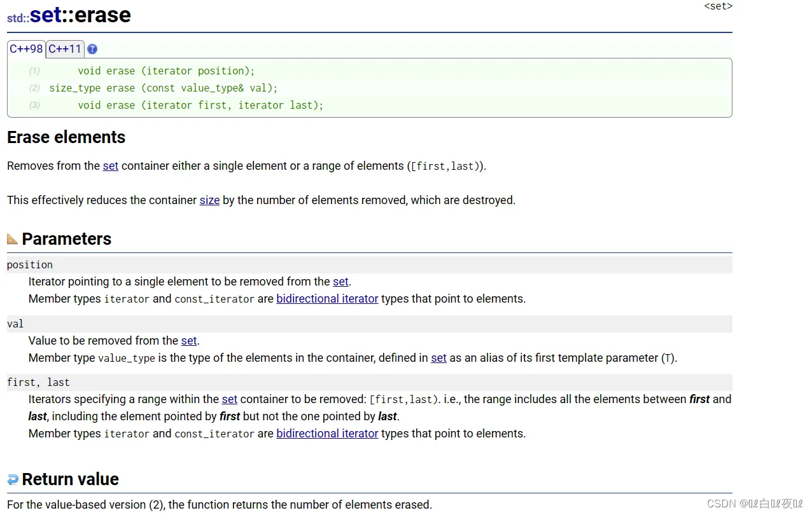The width and height of the screenshot is (812, 515).
Task: Switch to the C++98 tab
Action: click(x=26, y=49)
